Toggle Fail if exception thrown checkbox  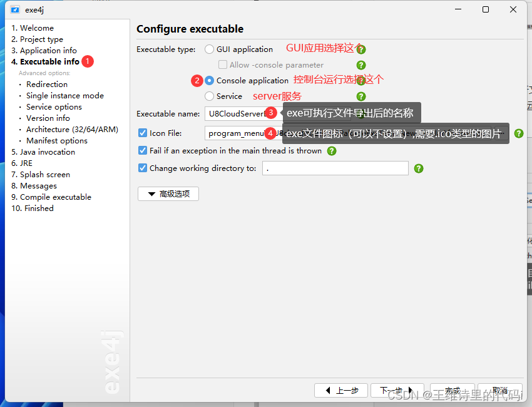(x=143, y=150)
